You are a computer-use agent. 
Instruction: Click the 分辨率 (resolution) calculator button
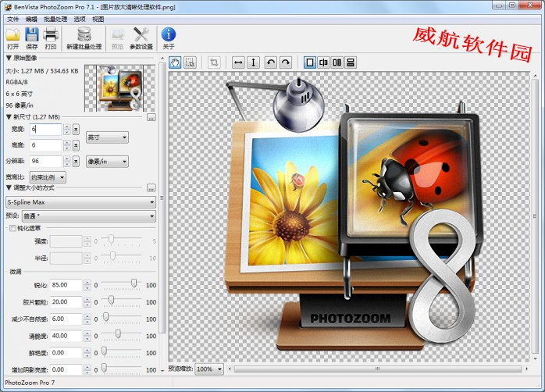coord(76,161)
